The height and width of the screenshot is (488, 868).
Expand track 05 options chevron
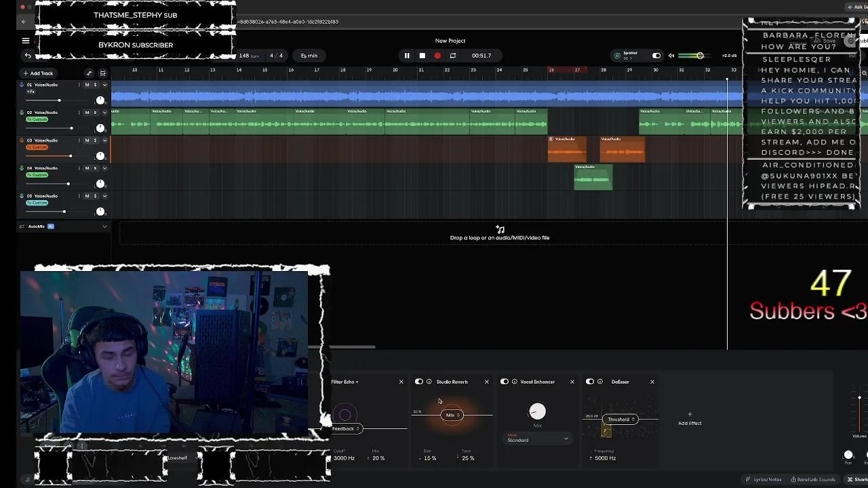pos(104,196)
